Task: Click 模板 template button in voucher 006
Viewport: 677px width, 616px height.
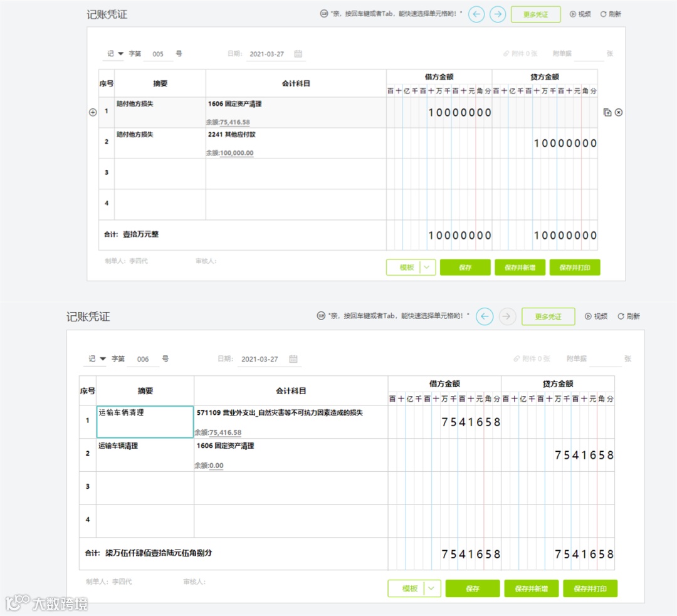Action: (x=410, y=588)
